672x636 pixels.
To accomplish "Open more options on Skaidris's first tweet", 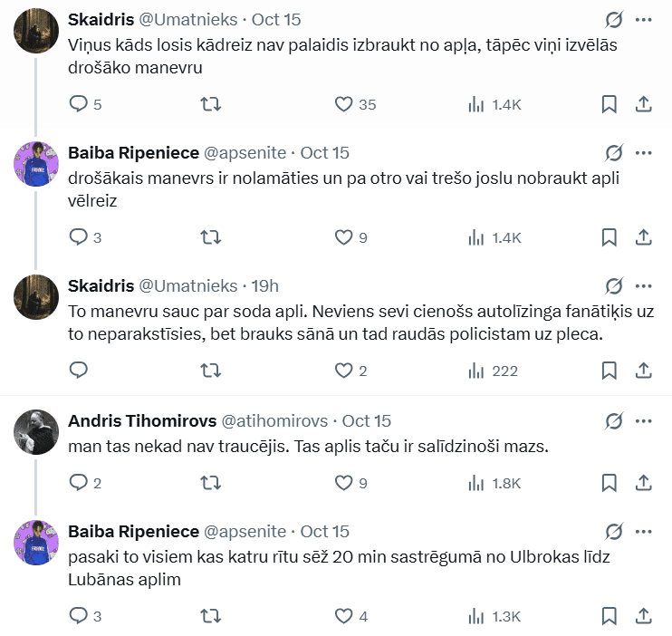I will tap(644, 19).
